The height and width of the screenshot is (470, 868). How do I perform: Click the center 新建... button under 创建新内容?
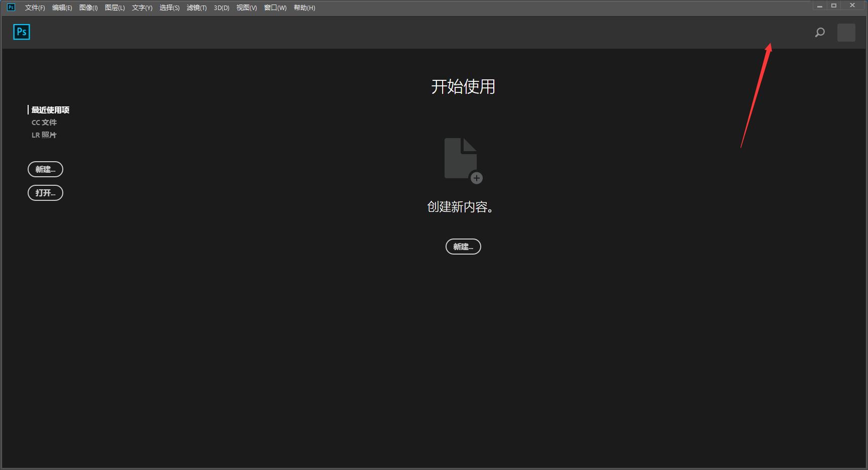(x=463, y=247)
